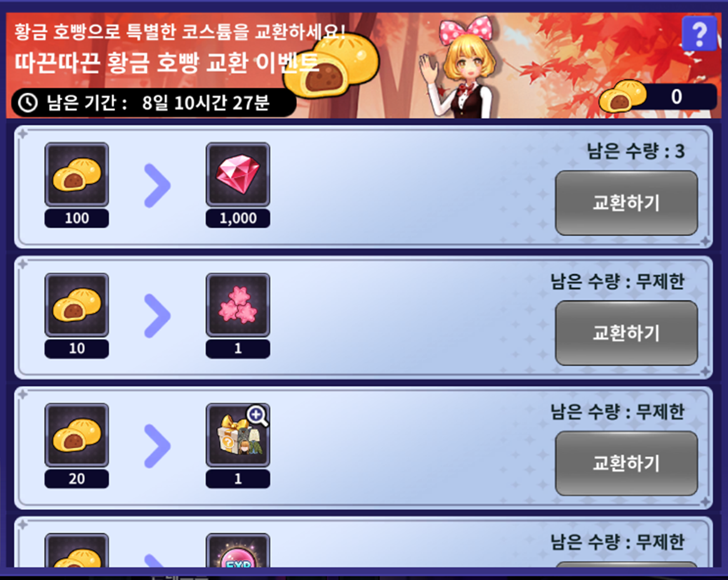Click arrow chevron in the ruby row
Viewport: 728px width, 580px height.
click(x=158, y=185)
